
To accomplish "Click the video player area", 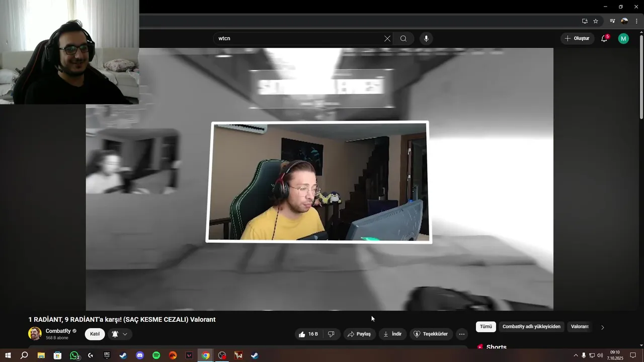I will tap(319, 179).
